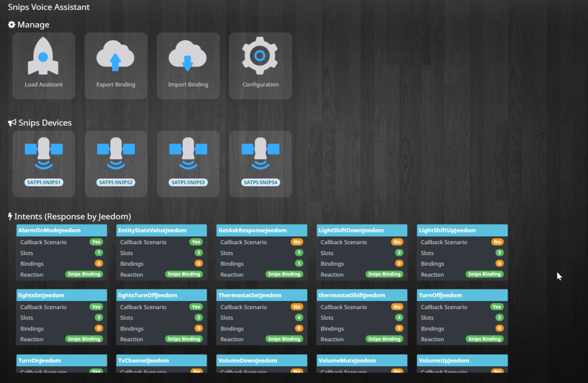This screenshot has width=588, height=383.
Task: Click the Yes badge in TurnOffJeedom
Action: point(497,307)
